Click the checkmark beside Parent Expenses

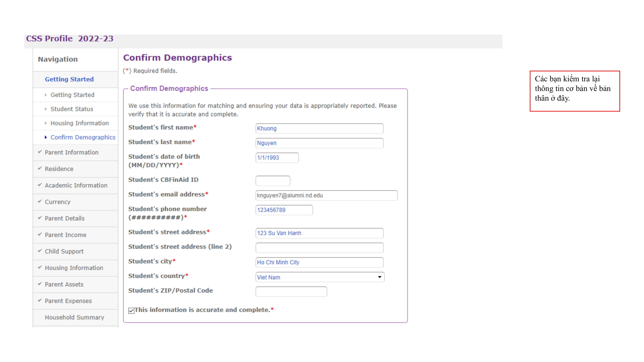[x=40, y=301]
